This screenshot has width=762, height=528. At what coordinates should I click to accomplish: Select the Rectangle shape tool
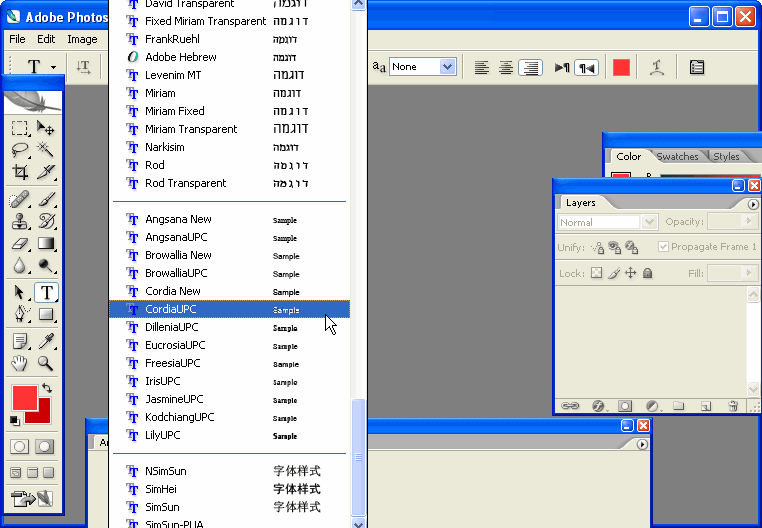[x=46, y=314]
